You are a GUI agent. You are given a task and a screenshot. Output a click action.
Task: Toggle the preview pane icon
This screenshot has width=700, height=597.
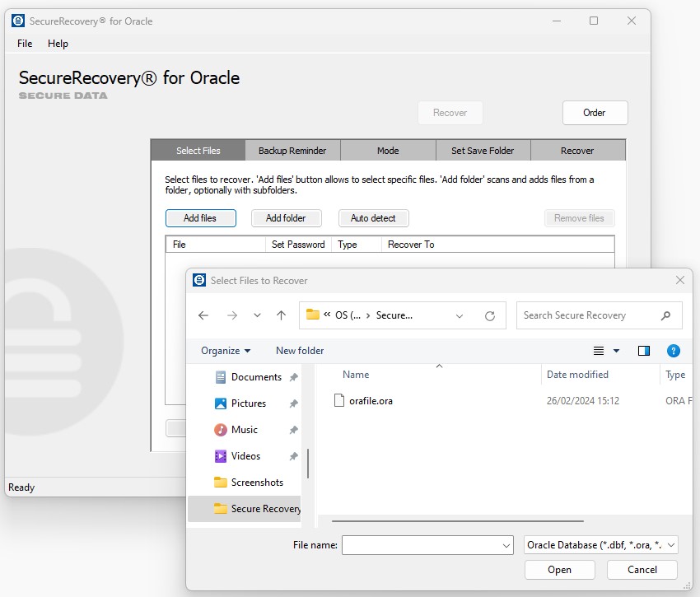tap(643, 350)
